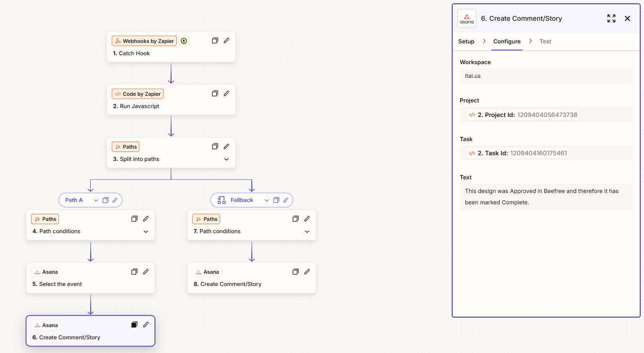
Task: Click the Workspace field showing ital.us
Action: pyautogui.click(x=546, y=76)
